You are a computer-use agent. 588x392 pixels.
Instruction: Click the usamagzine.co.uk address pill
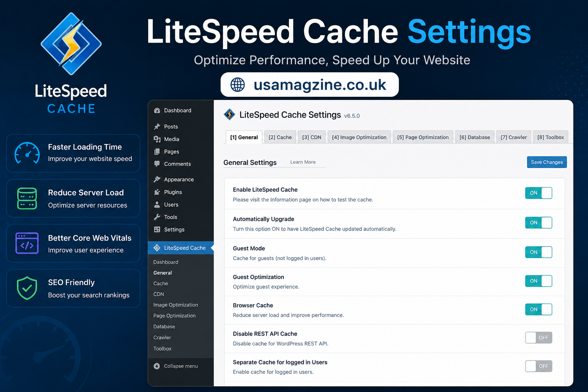pyautogui.click(x=310, y=85)
